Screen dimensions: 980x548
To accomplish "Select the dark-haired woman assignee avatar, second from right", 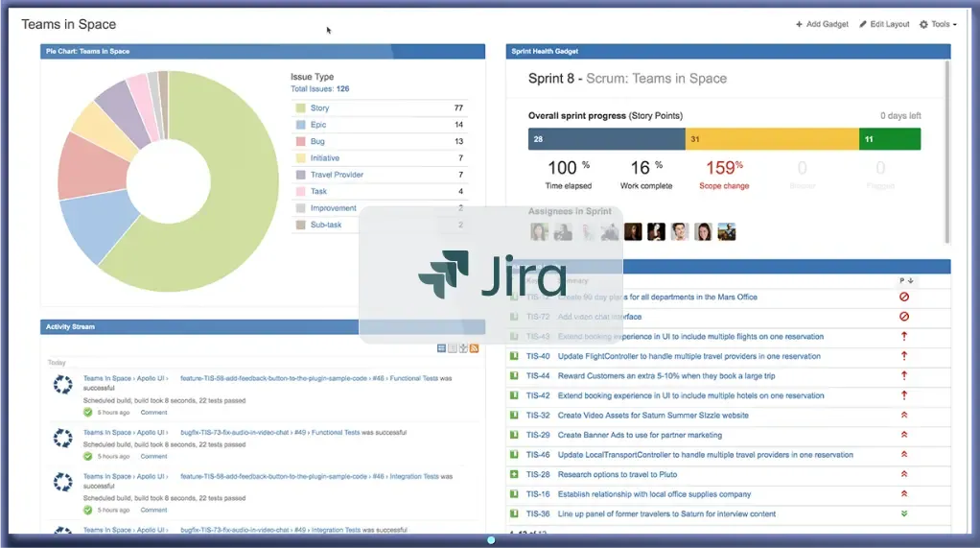I will tap(703, 232).
